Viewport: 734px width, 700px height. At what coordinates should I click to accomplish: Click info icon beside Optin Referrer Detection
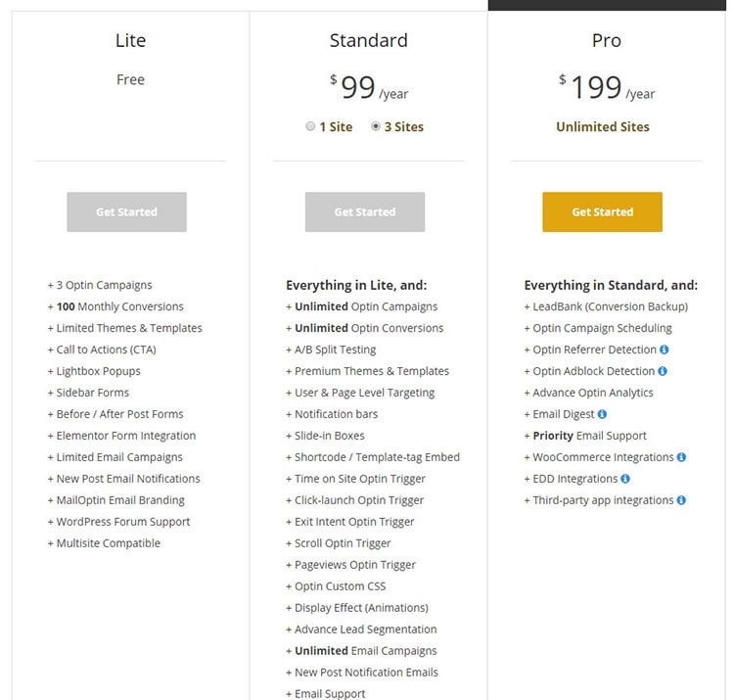coord(665,350)
